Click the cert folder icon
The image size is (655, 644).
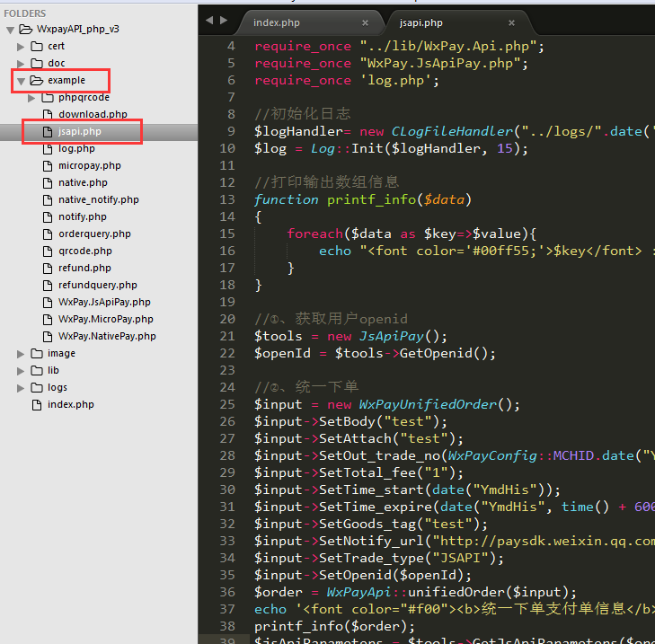[37, 46]
